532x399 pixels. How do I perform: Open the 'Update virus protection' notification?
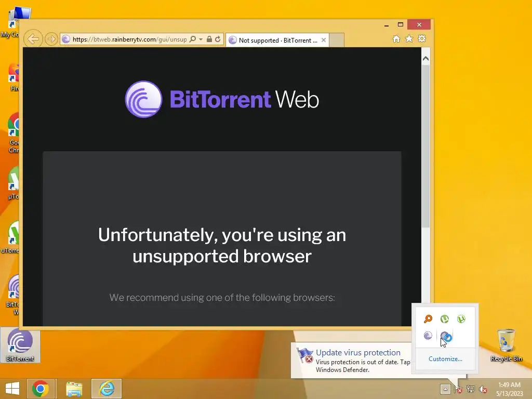(353, 361)
